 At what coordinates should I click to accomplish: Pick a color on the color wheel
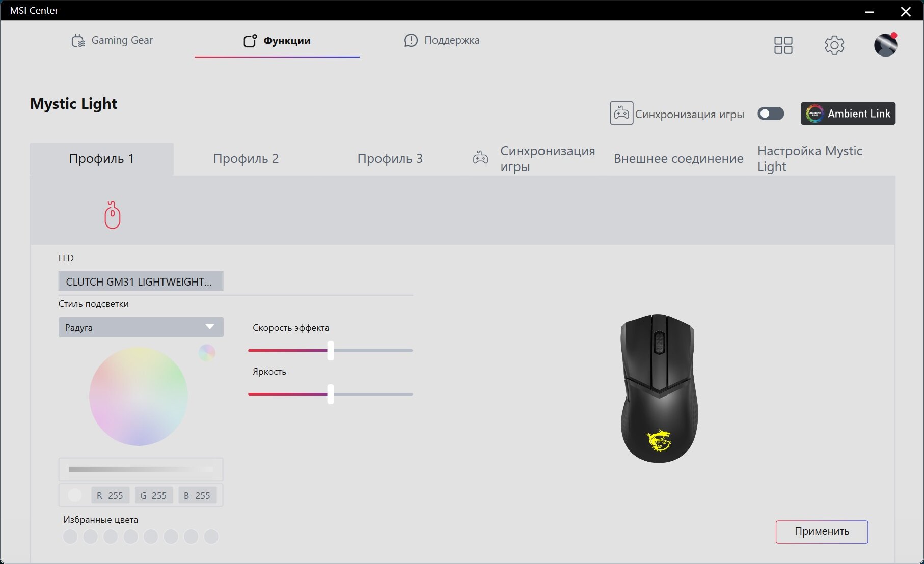coord(139,397)
